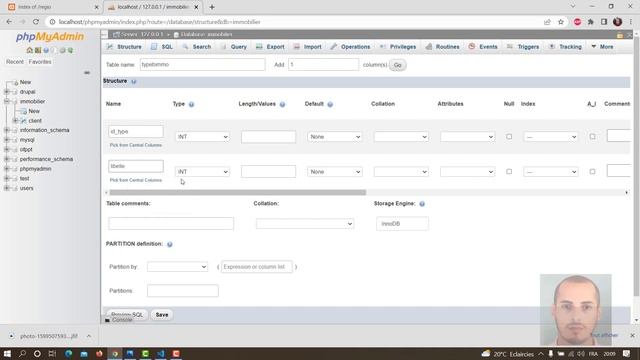Click the scroll right arrow of columns table
The width and height of the screenshot is (640, 360).
coord(627,192)
